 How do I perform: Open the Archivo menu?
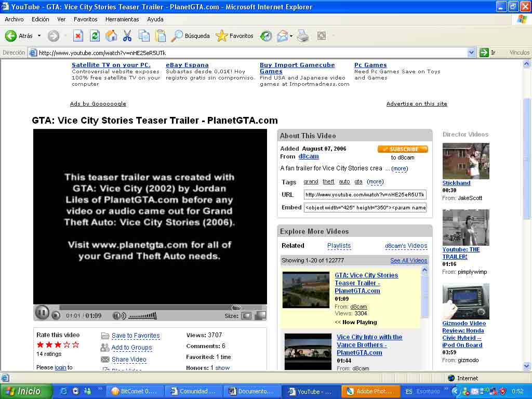click(x=14, y=19)
